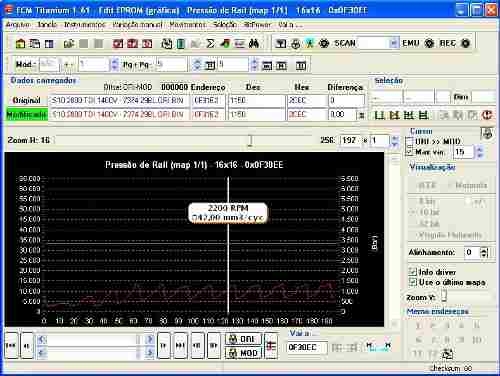
Task: Open the Movimentos menu
Action: point(188,25)
